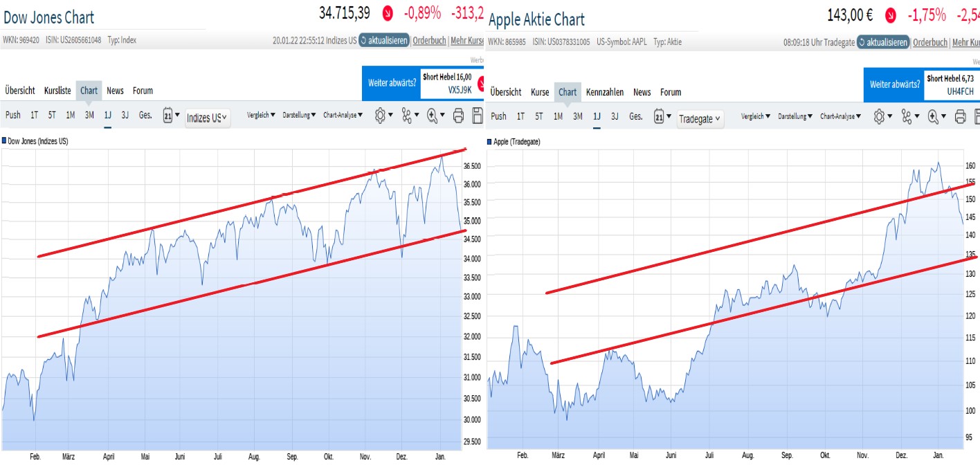Switch to the Kennzahlen tab for Apple
This screenshot has width=980, height=465.
point(605,91)
